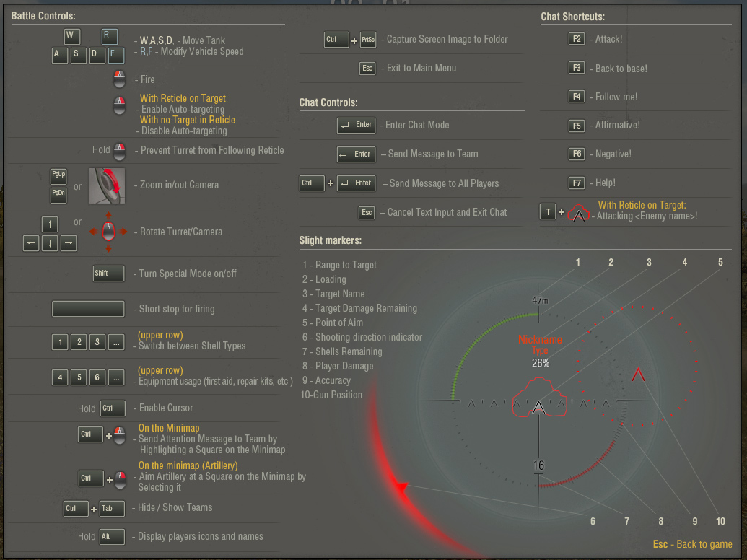Click the mouse wheel zoom picture
This screenshot has width=747, height=560.
tap(108, 185)
